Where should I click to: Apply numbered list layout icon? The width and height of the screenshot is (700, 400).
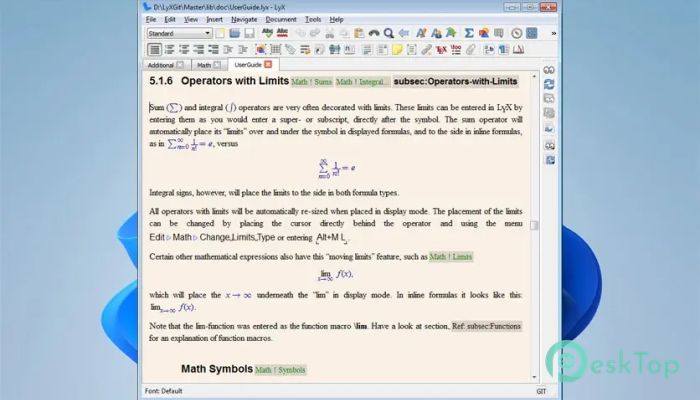pos(170,50)
